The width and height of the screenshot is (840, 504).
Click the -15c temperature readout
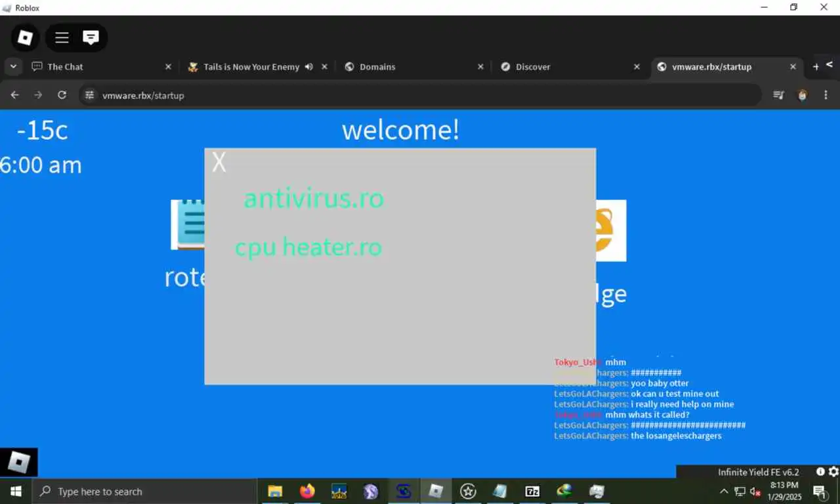pos(42,130)
